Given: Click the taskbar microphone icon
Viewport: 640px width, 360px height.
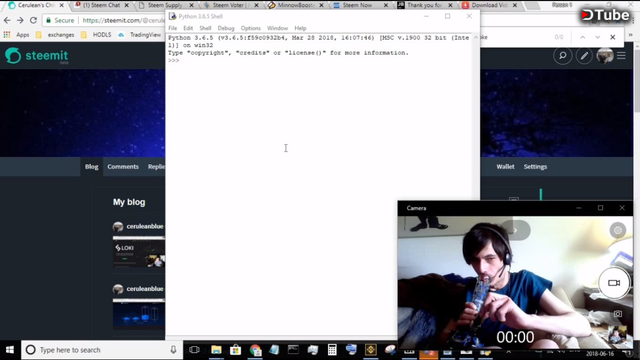Looking at the screenshot, I should click(173, 350).
